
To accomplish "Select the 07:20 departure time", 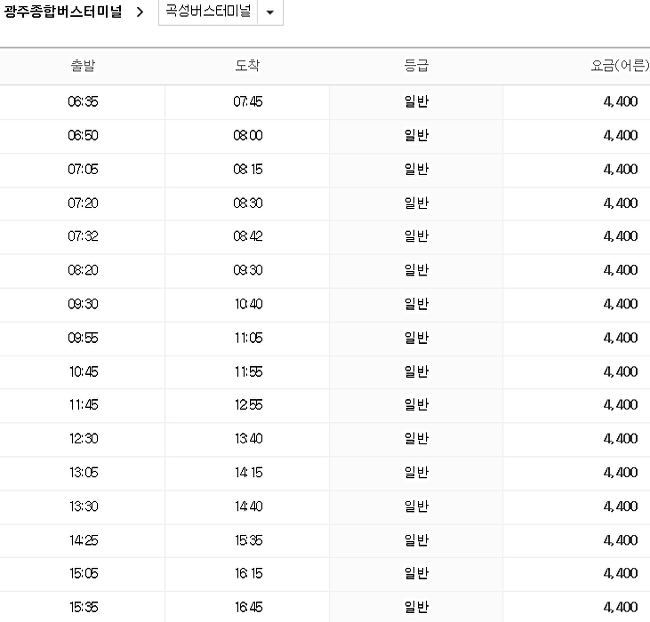I will click(83, 203).
